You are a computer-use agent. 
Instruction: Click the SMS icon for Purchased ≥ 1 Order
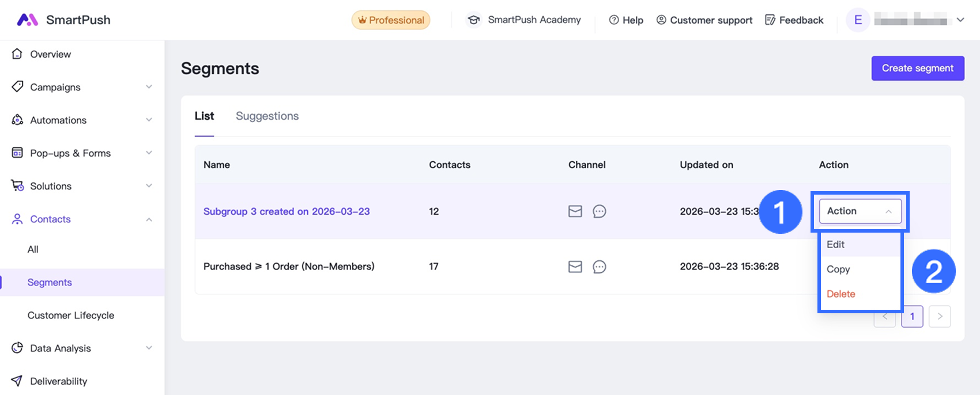click(x=599, y=267)
